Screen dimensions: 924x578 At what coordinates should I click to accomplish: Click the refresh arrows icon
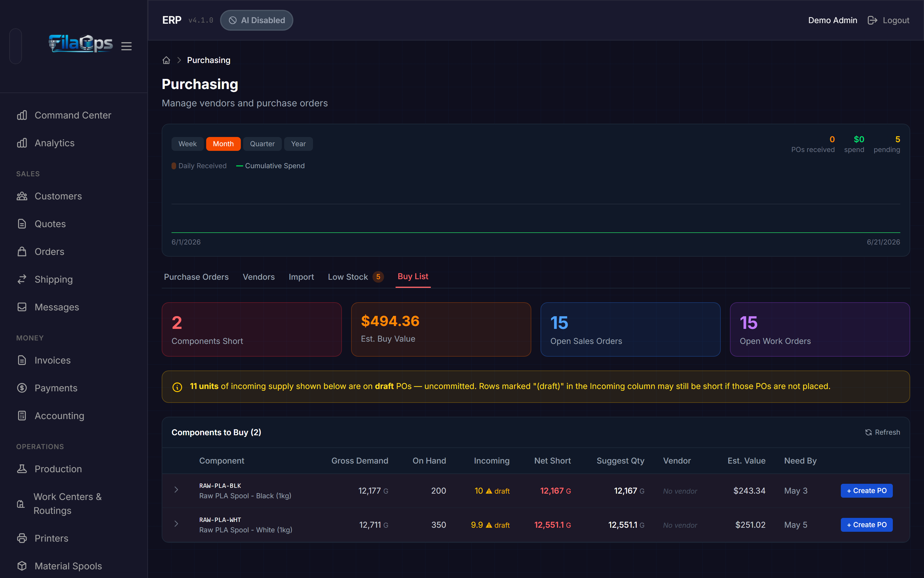[x=868, y=432]
